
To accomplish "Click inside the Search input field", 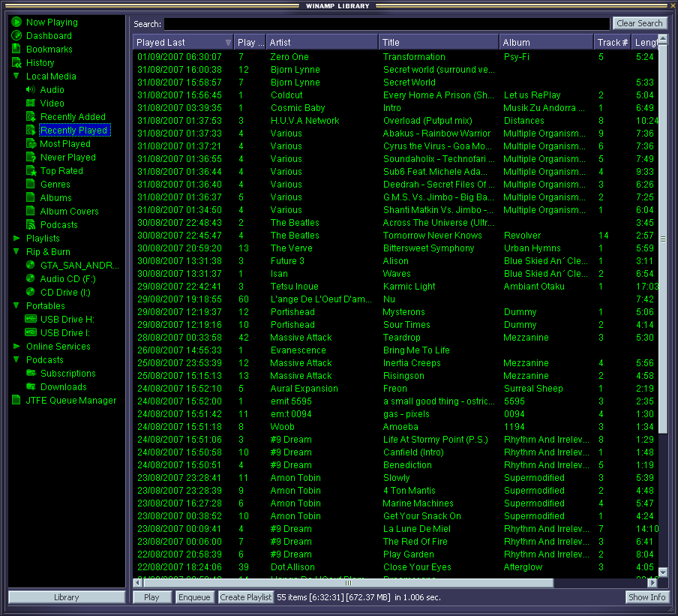I will point(387,24).
